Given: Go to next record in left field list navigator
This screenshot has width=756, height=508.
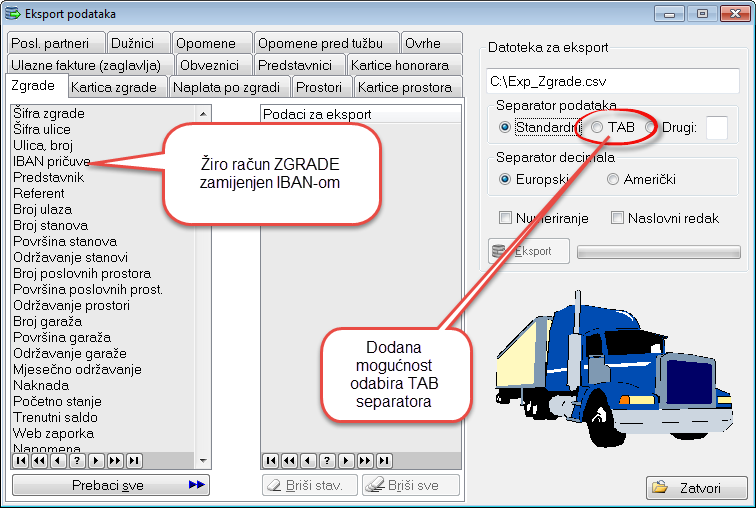Looking at the screenshot, I should [x=96, y=461].
